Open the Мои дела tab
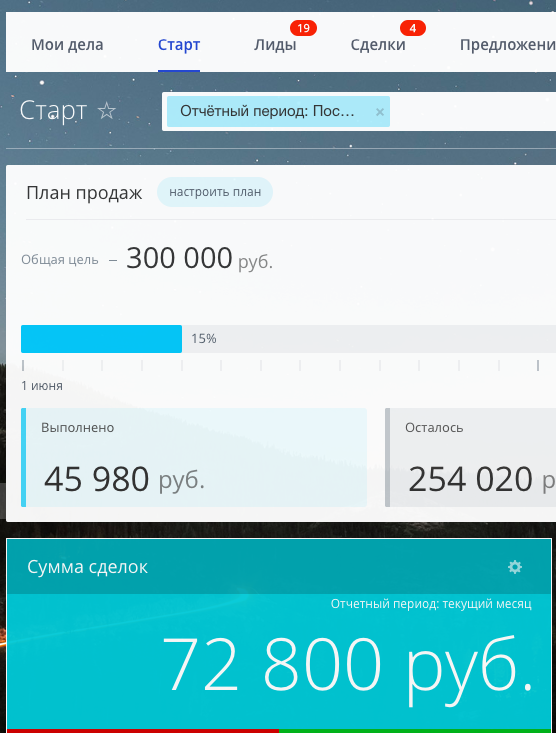This screenshot has height=733, width=556. 67,45
